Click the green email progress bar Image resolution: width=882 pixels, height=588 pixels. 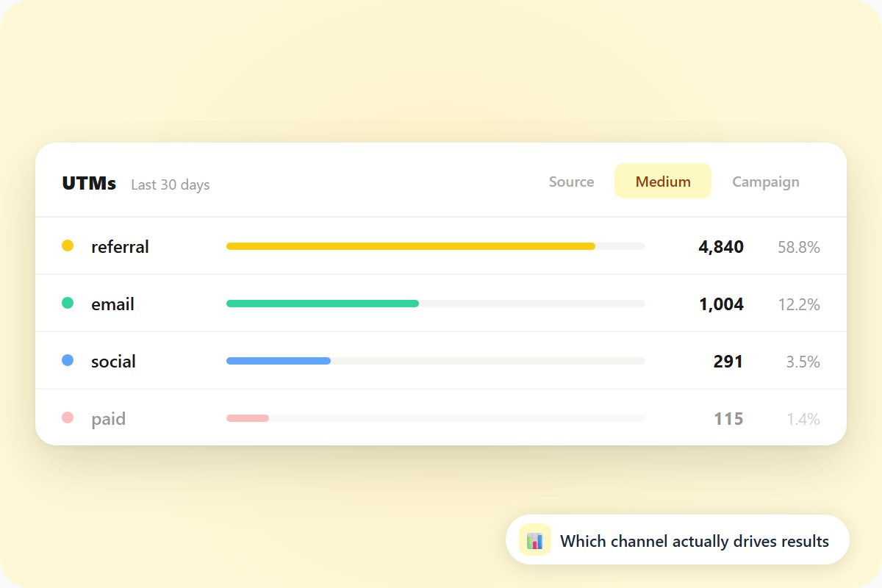323,304
